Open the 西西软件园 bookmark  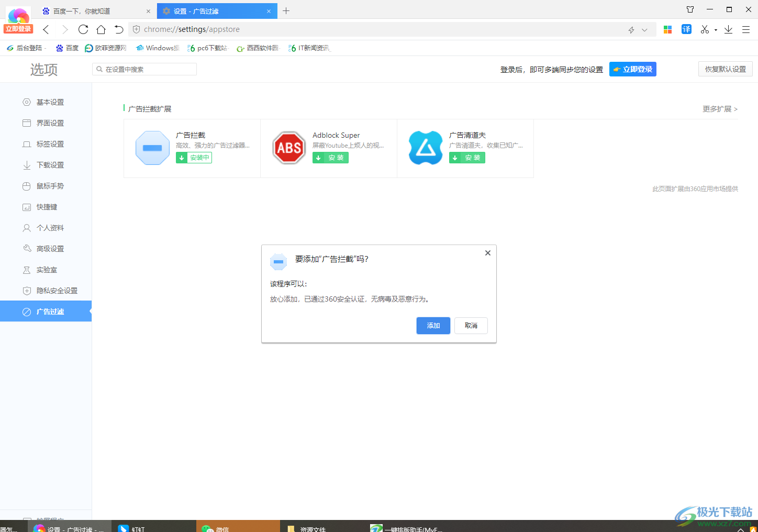coord(258,48)
